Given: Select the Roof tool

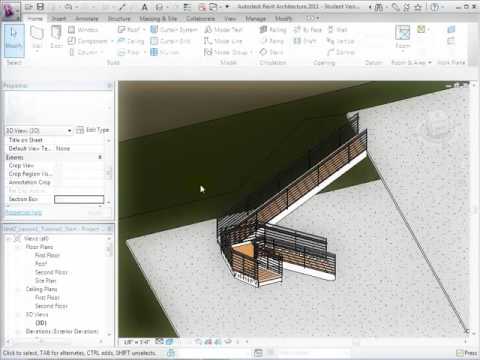Looking at the screenshot, I should (129, 30).
